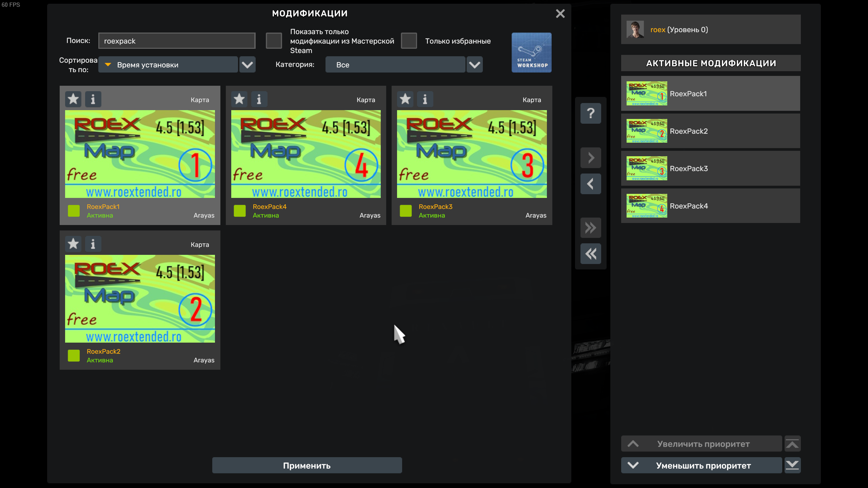Open the Время установки sort combo box

coord(168,64)
